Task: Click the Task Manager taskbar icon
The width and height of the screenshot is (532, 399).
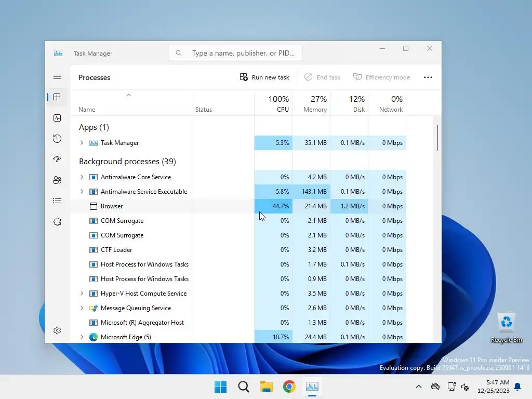Action: [x=312, y=387]
